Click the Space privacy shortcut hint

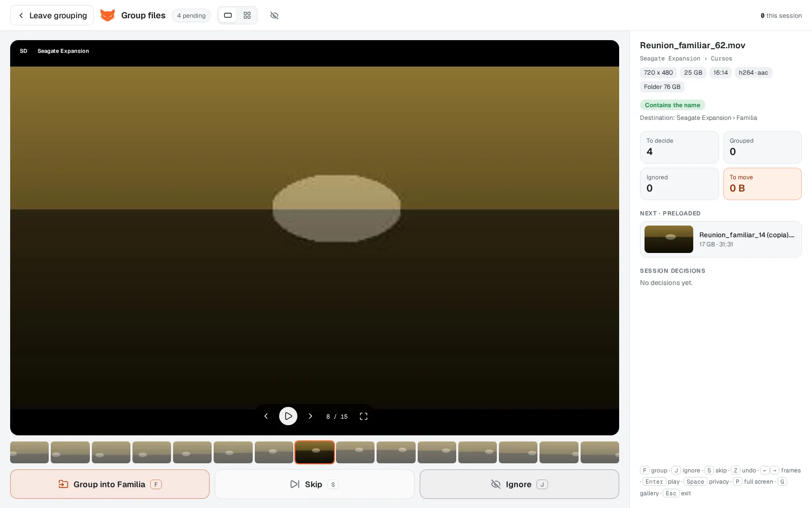point(706,482)
